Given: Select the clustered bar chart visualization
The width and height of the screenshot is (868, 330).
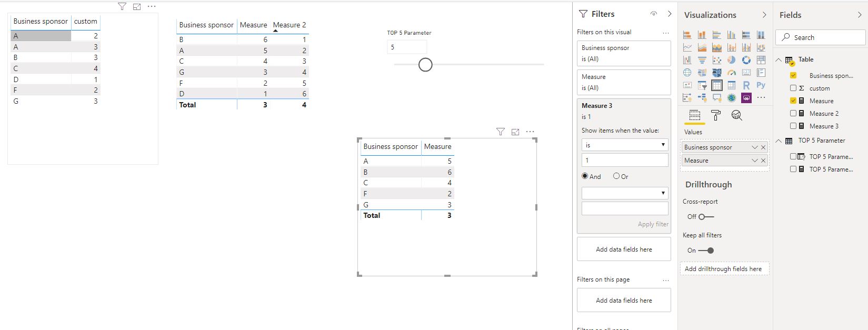Looking at the screenshot, I should (x=716, y=35).
